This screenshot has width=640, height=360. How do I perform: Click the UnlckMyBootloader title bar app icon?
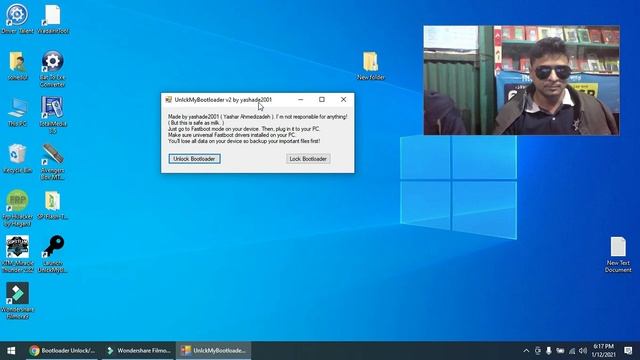(169, 100)
